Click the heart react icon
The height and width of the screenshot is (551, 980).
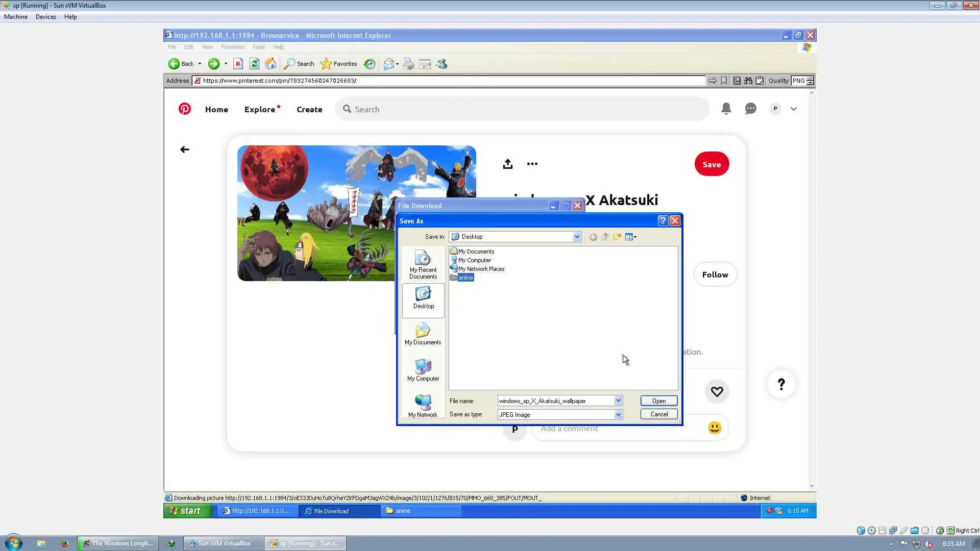coord(717,391)
